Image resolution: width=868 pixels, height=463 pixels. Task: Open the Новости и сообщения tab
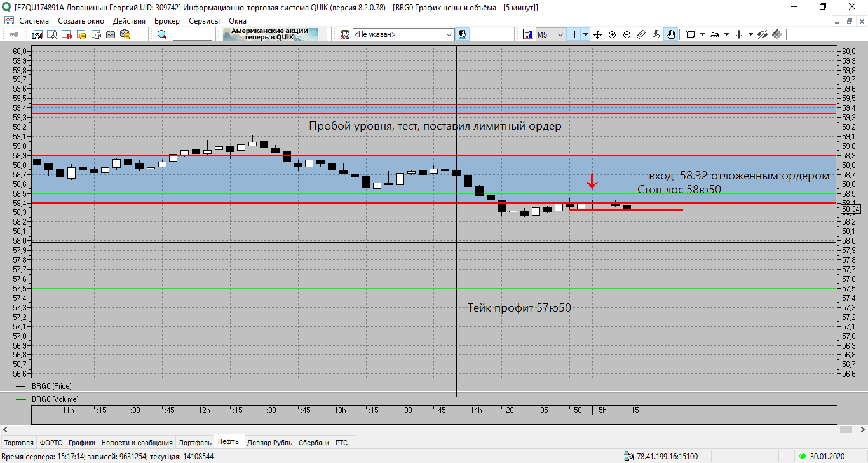(x=137, y=443)
